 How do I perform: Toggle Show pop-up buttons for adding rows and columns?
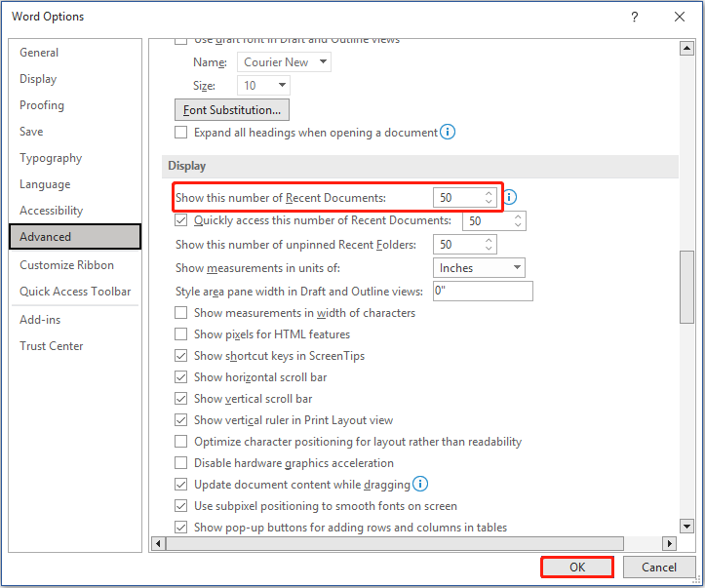point(180,527)
